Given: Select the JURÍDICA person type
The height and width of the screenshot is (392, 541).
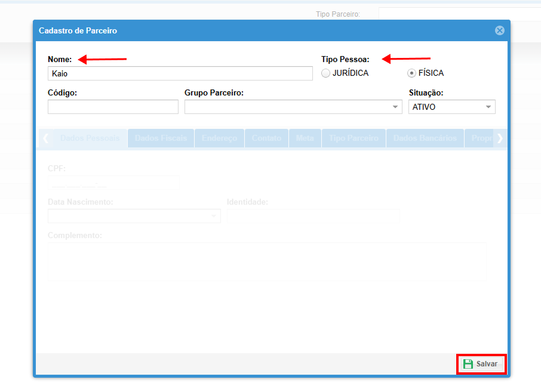Looking at the screenshot, I should (x=325, y=73).
